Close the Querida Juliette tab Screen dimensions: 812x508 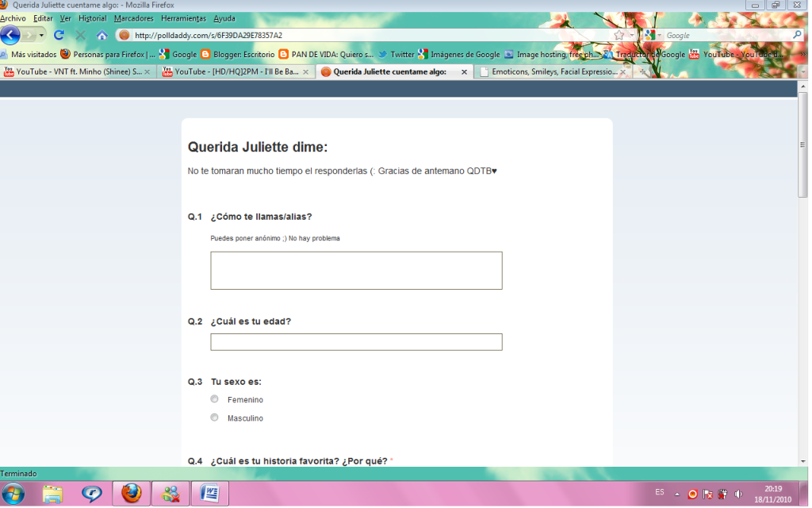click(464, 72)
